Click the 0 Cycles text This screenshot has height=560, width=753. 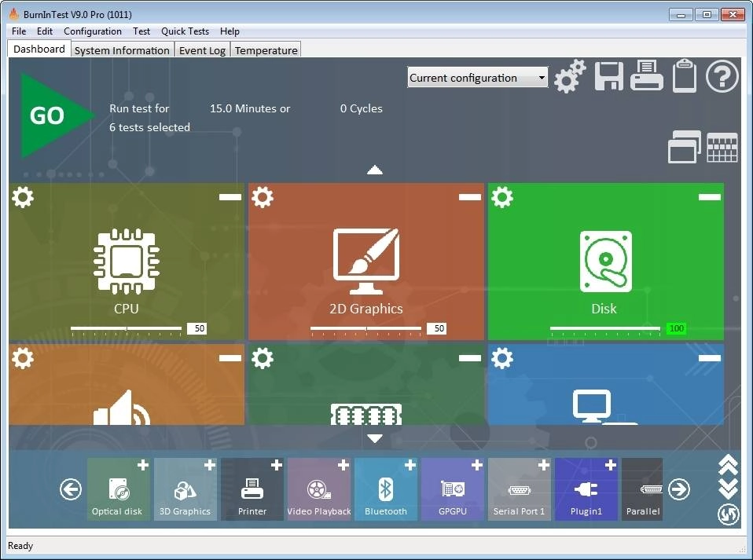click(361, 108)
